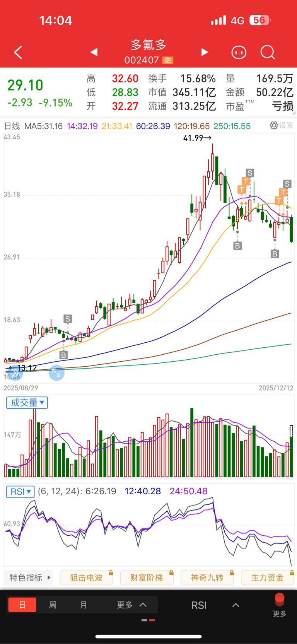
Task: Go to next stock with right triangle
Action: 205,52
